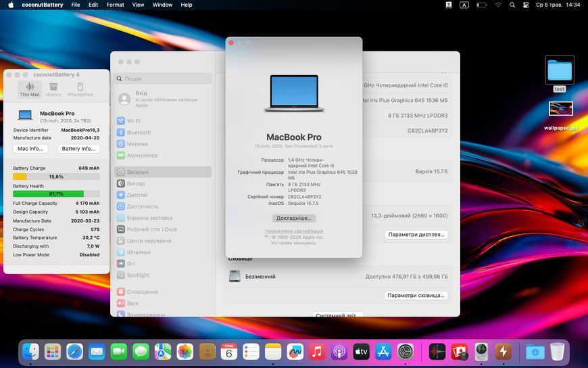Viewport: 588px width, 368px height.
Task: Click the Докладніше... button in About window
Action: (x=294, y=218)
